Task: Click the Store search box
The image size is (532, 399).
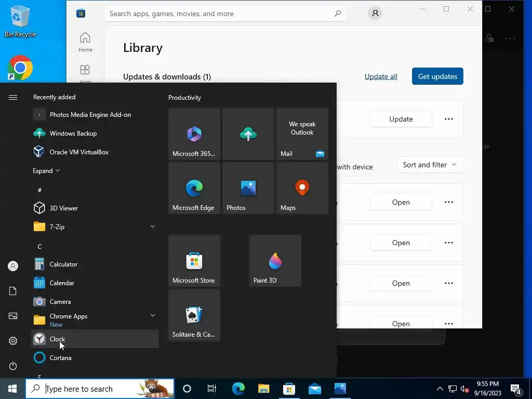Action: 225,14
